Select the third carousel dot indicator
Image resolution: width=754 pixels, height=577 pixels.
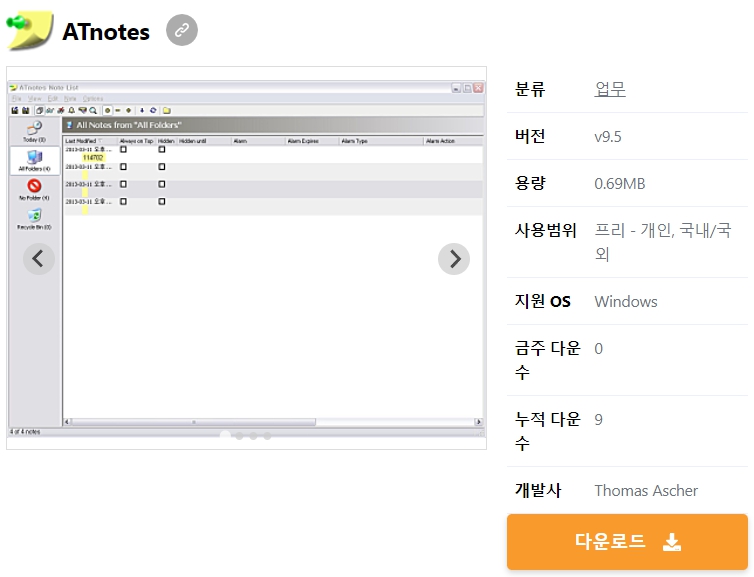(253, 436)
